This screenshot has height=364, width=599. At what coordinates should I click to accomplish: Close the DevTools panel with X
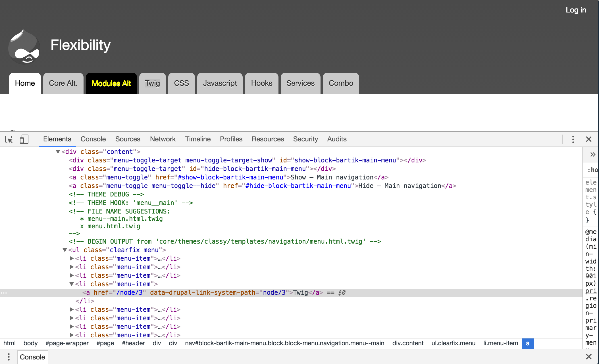click(x=588, y=139)
